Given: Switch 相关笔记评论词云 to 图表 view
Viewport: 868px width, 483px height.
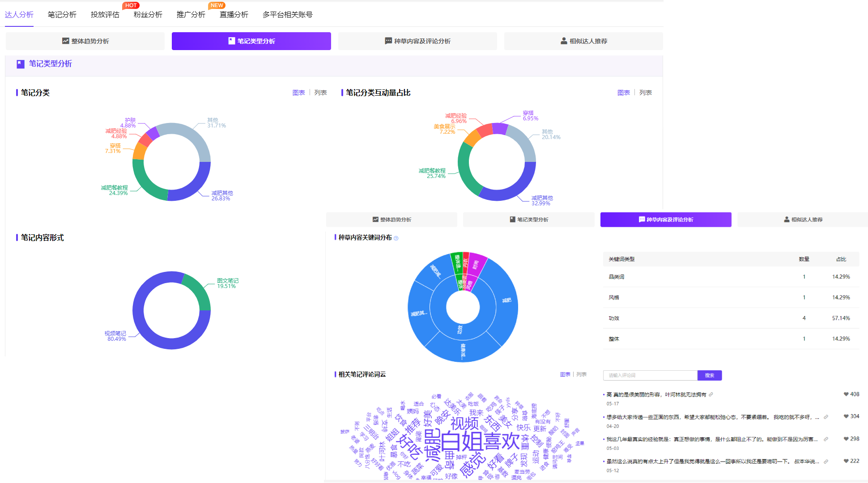Looking at the screenshot, I should tap(565, 374).
